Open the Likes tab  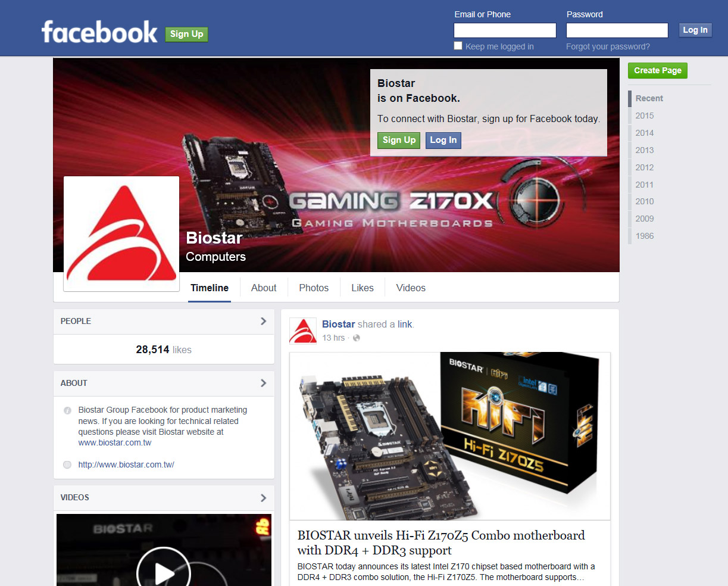pyautogui.click(x=363, y=288)
